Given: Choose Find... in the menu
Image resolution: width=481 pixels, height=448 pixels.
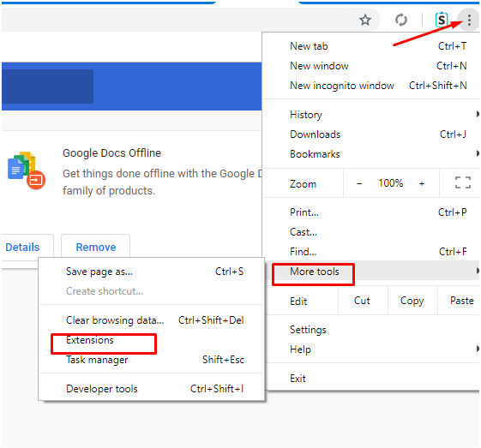Looking at the screenshot, I should [x=371, y=252].
